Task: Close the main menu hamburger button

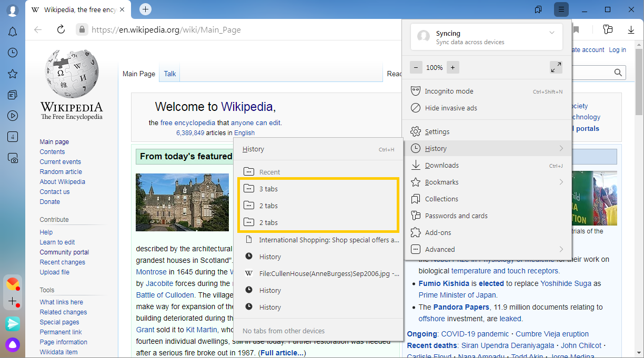Action: tap(561, 9)
